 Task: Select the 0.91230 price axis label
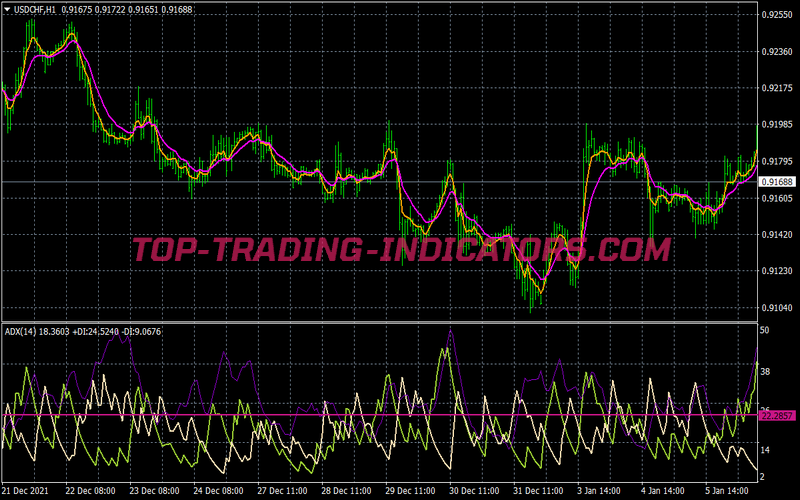(777, 271)
